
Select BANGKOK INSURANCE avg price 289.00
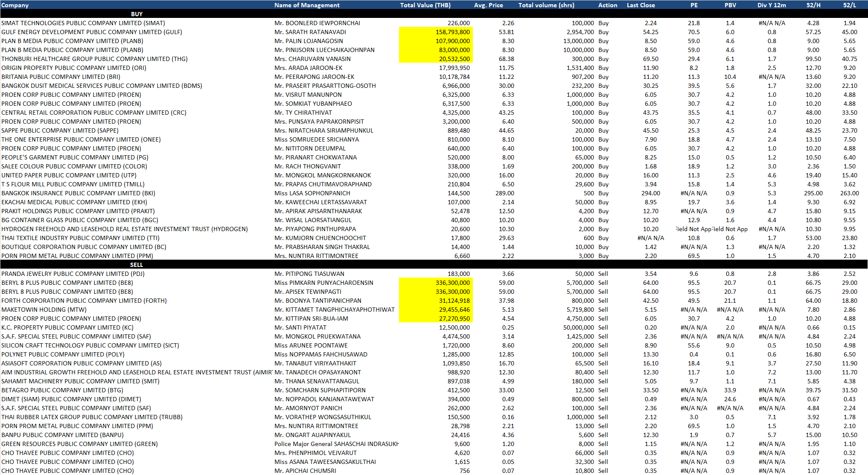pos(504,193)
